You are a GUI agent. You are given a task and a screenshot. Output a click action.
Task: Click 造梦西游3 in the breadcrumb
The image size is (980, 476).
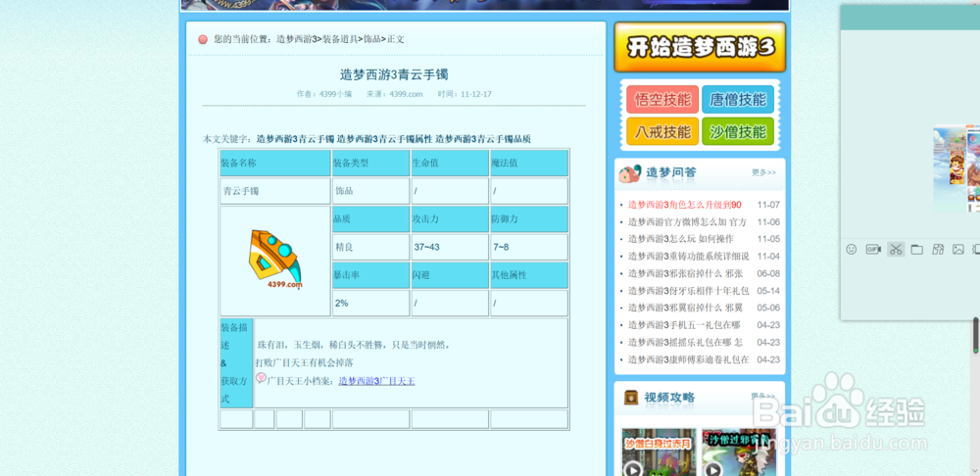click(x=297, y=39)
